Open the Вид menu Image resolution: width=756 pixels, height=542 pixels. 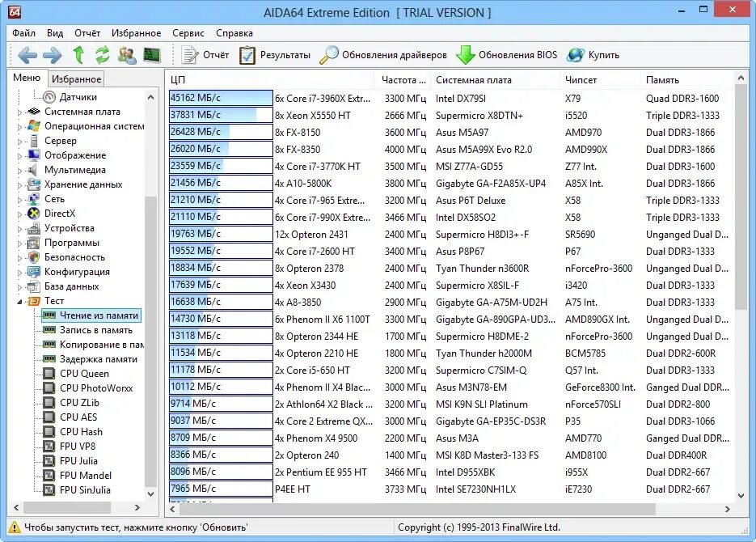coord(55,33)
